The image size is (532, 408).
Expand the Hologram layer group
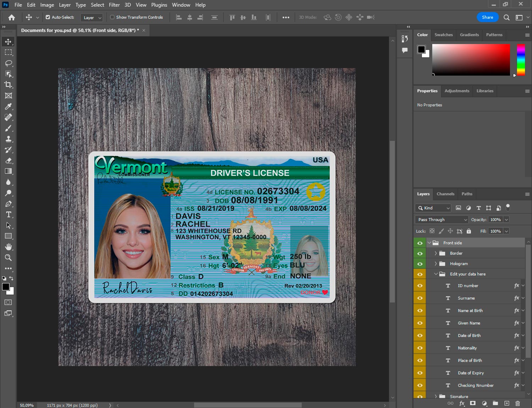(436, 264)
